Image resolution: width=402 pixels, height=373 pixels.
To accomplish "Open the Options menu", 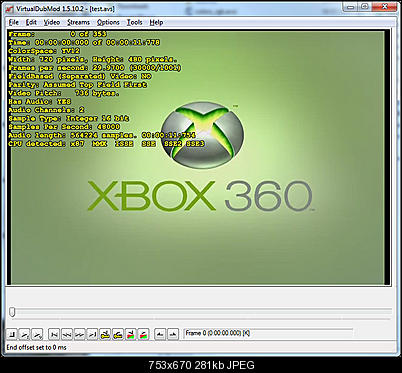I will [x=108, y=22].
